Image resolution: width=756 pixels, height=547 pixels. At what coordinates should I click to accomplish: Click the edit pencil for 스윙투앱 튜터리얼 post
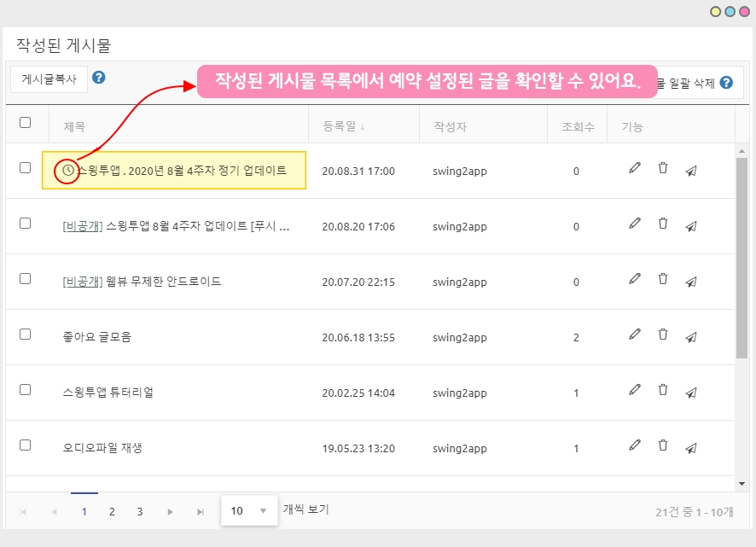point(634,390)
